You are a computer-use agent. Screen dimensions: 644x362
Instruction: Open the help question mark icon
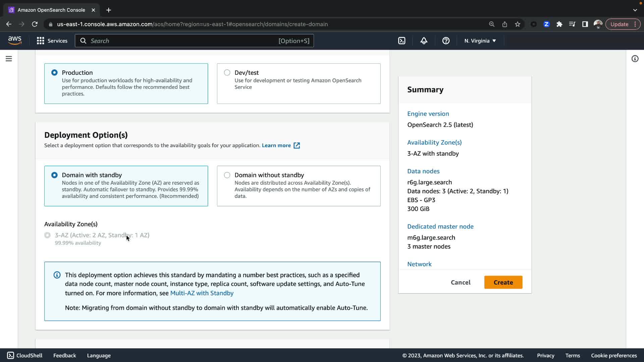446,41
